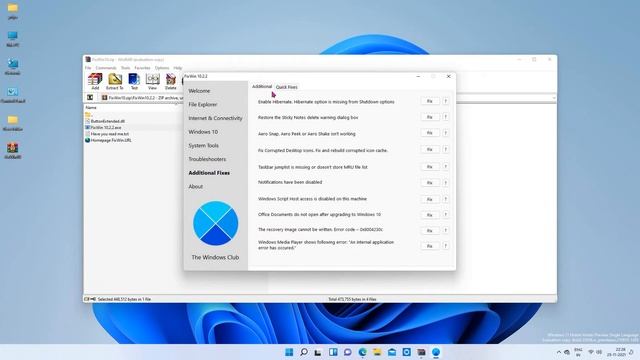The image size is (640, 360).
Task: Click Fix for Aero Snap not working
Action: [x=430, y=133]
